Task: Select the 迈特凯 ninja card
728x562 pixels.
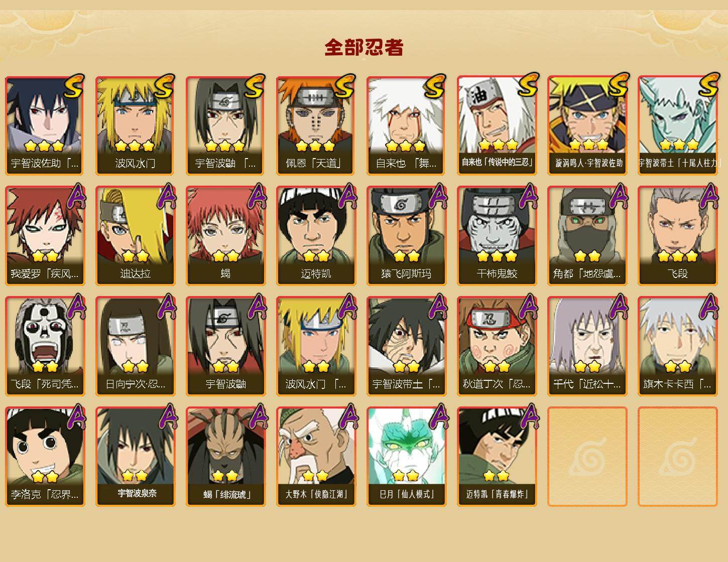Action: tap(316, 236)
